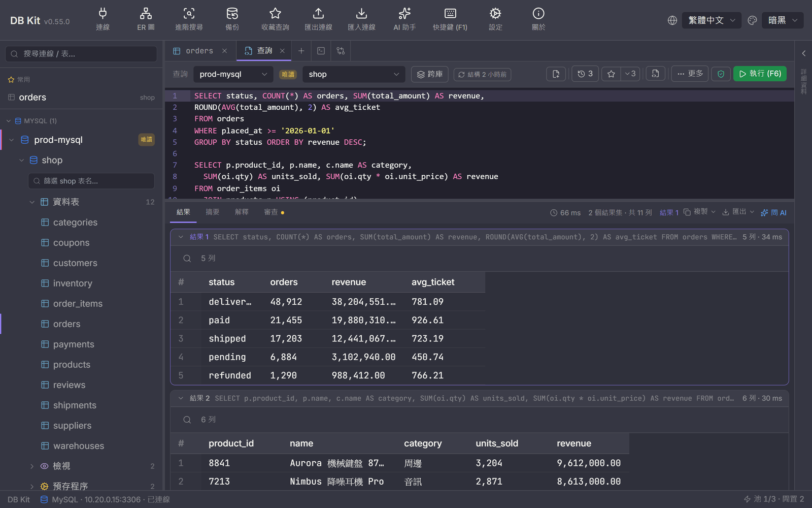Open the prod-mysql connection dropdown
Image resolution: width=812 pixels, height=508 pixels.
(233, 74)
